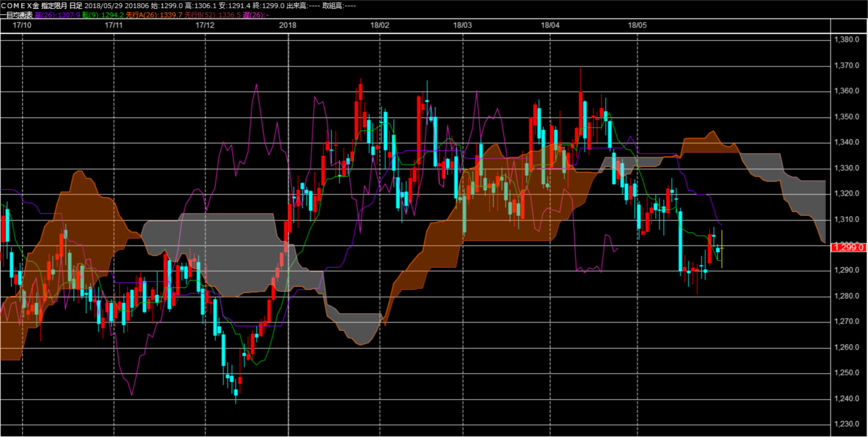This screenshot has height=437, width=868.
Task: Click the high price 高:1306.1
Action: coord(201,5)
